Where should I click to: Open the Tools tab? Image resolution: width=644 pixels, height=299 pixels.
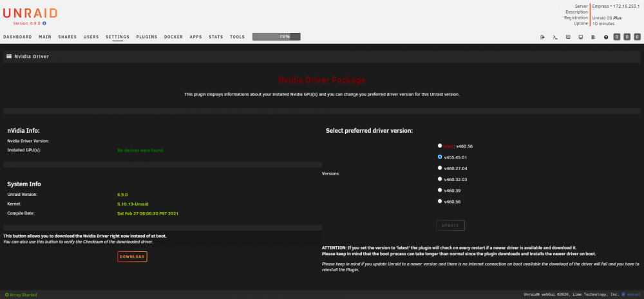coord(238,37)
